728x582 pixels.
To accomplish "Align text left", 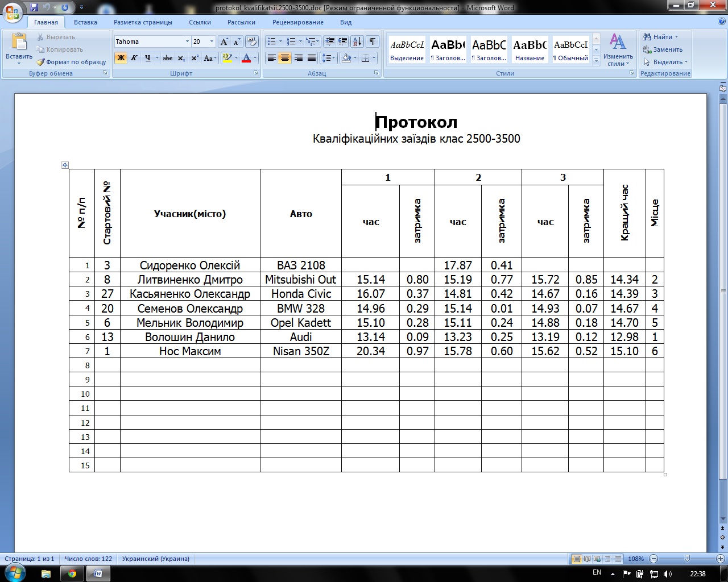I will tap(272, 58).
